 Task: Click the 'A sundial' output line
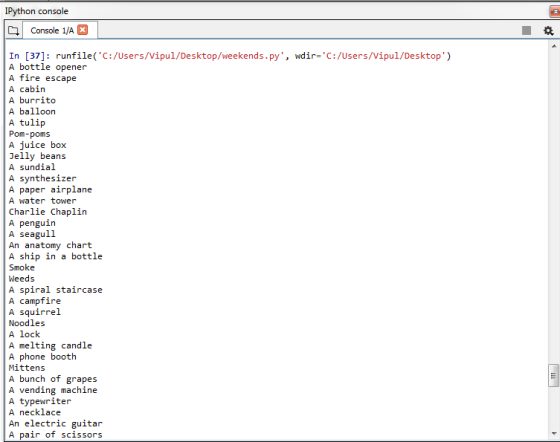pyautogui.click(x=32, y=167)
